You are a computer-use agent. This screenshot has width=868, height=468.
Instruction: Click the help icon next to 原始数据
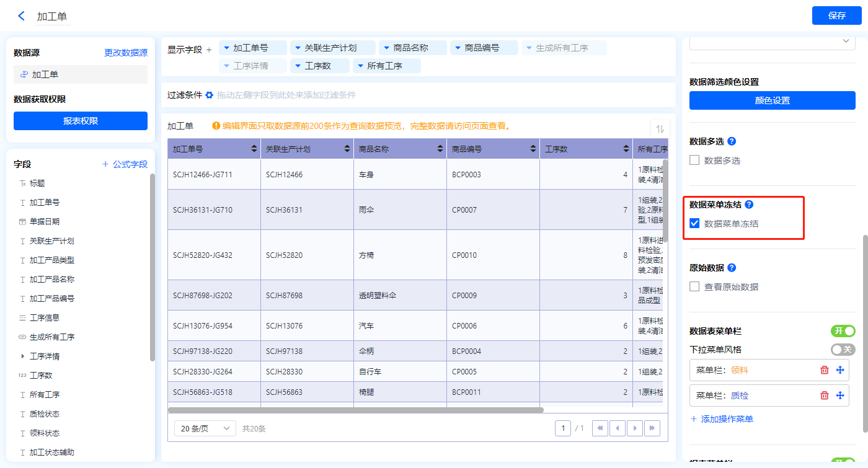[x=732, y=268]
